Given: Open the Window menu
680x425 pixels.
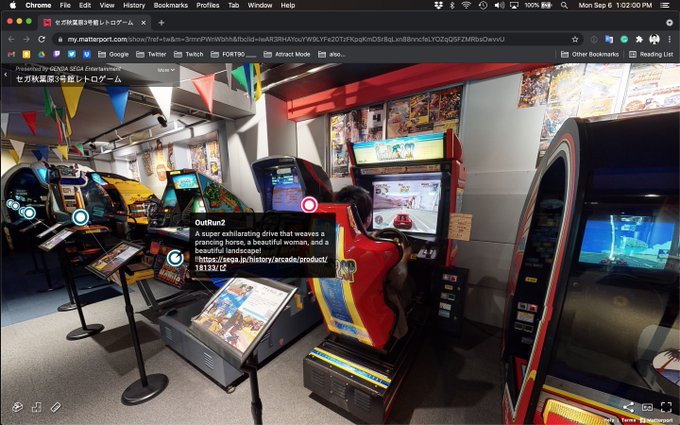Looking at the screenshot, I should point(259,5).
